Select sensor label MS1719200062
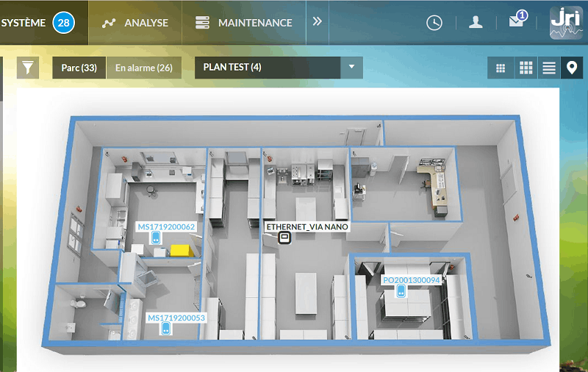This screenshot has width=588, height=372. point(166,227)
